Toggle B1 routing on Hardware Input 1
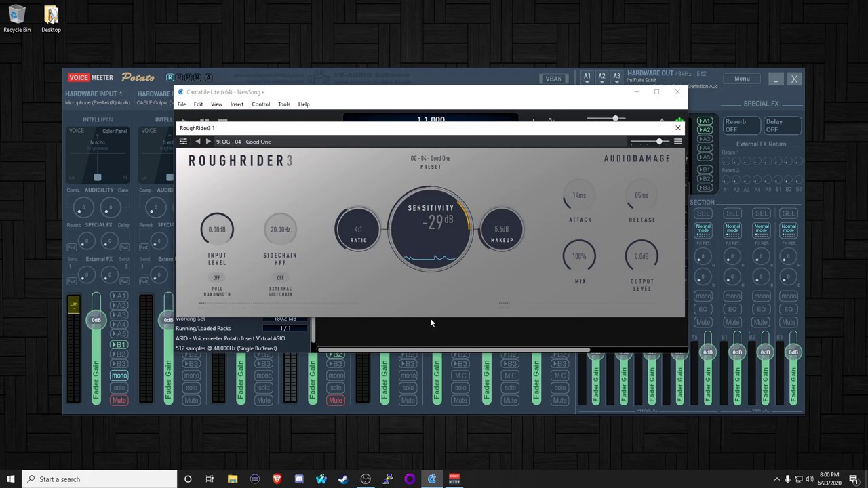Viewport: 868px width, 488px height. pos(119,345)
